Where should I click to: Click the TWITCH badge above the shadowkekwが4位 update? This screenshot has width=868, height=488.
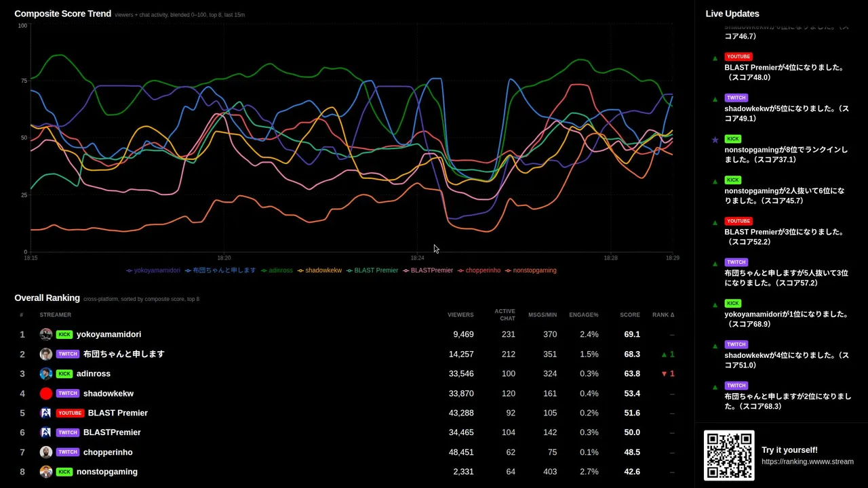pos(736,344)
